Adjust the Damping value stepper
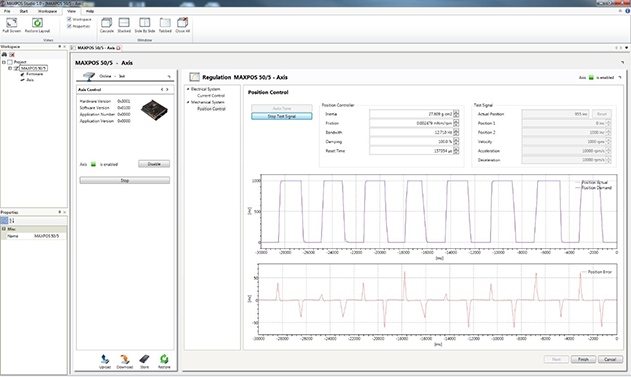Viewport: 631px width, 377px height. coord(456,142)
